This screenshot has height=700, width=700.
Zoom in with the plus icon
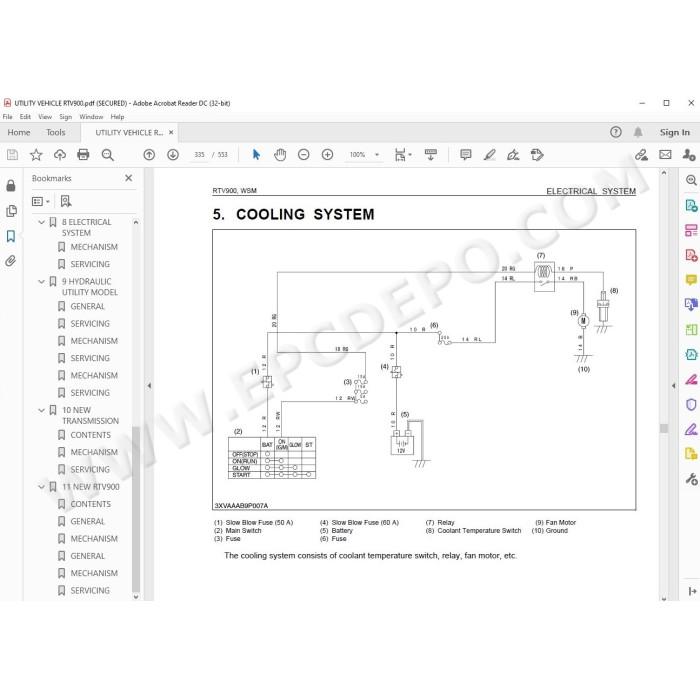click(x=327, y=155)
